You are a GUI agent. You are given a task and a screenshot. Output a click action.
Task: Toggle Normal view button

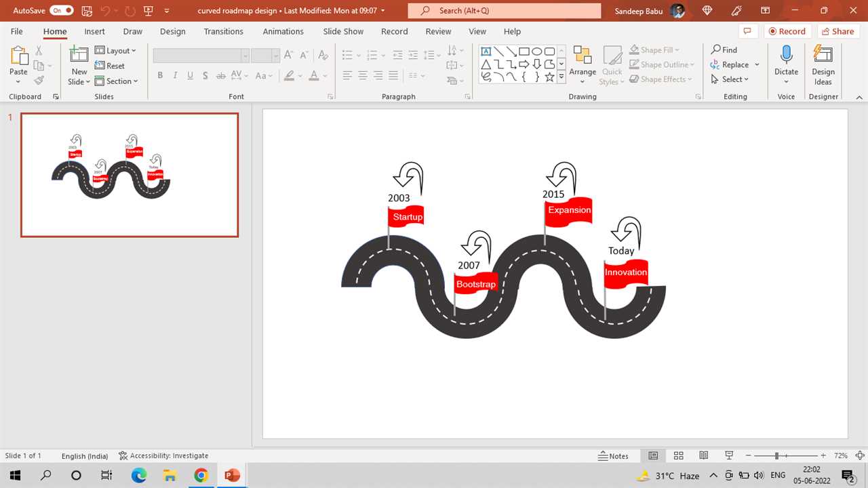coord(653,456)
